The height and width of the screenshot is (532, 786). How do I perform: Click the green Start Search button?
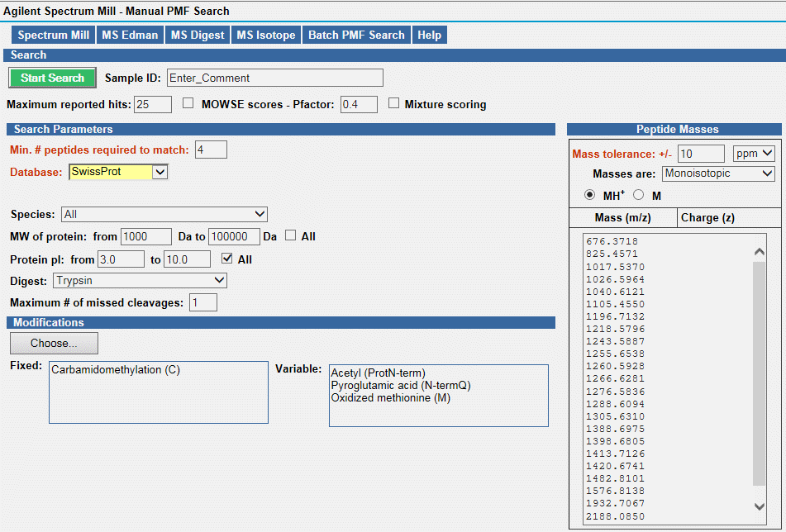(x=53, y=78)
